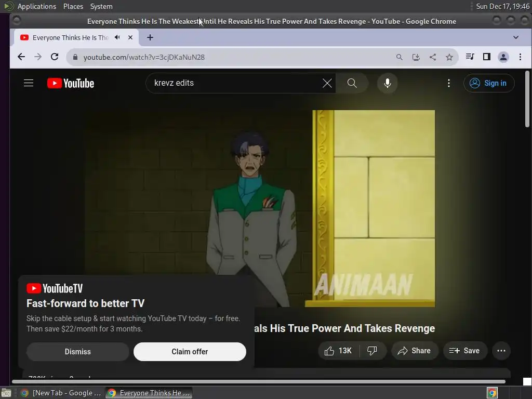Click the horizontal page scrollbar
Viewport: 532px width, 399px height.
pos(259,382)
